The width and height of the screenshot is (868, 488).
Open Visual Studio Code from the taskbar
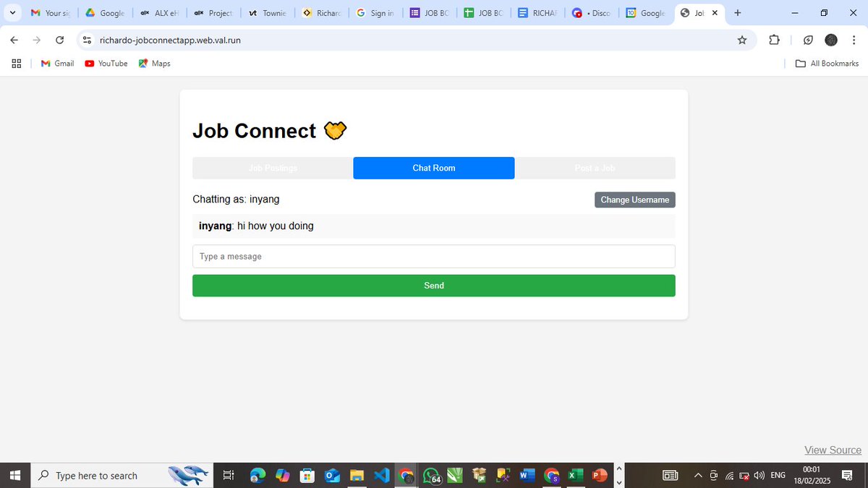tap(381, 475)
